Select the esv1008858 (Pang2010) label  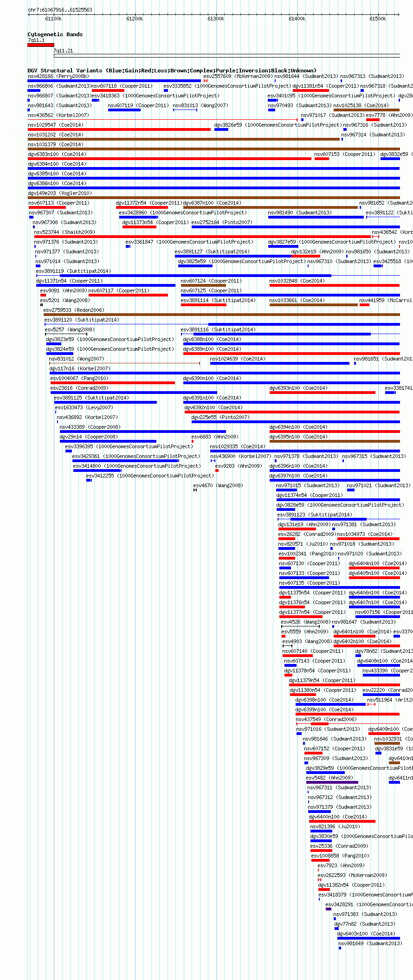340,856
